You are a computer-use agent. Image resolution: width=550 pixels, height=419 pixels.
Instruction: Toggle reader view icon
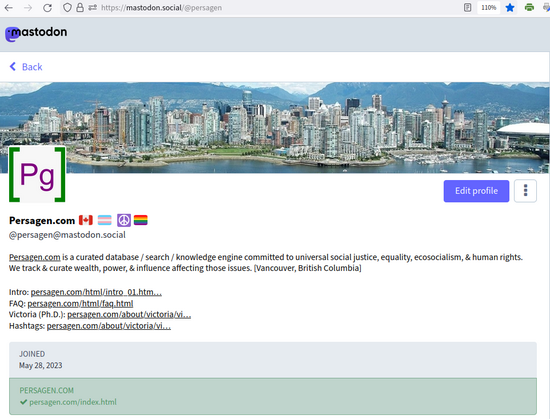coord(467,7)
